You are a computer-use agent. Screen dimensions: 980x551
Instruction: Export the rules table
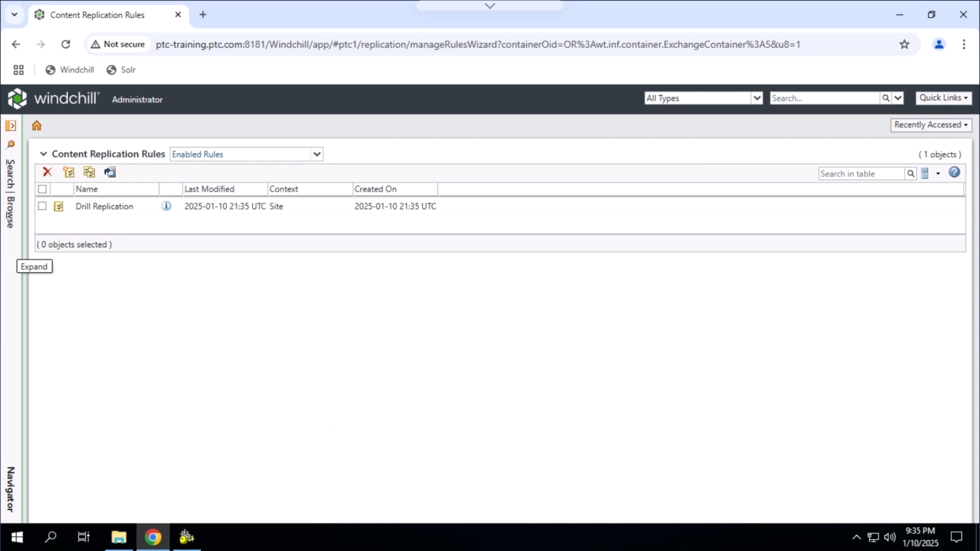click(110, 172)
